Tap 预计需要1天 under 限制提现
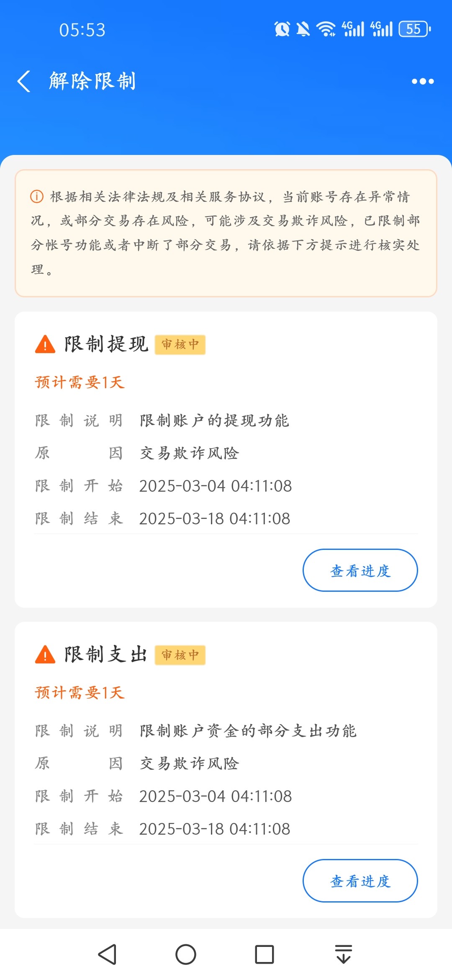The height and width of the screenshot is (980, 452). click(x=80, y=382)
